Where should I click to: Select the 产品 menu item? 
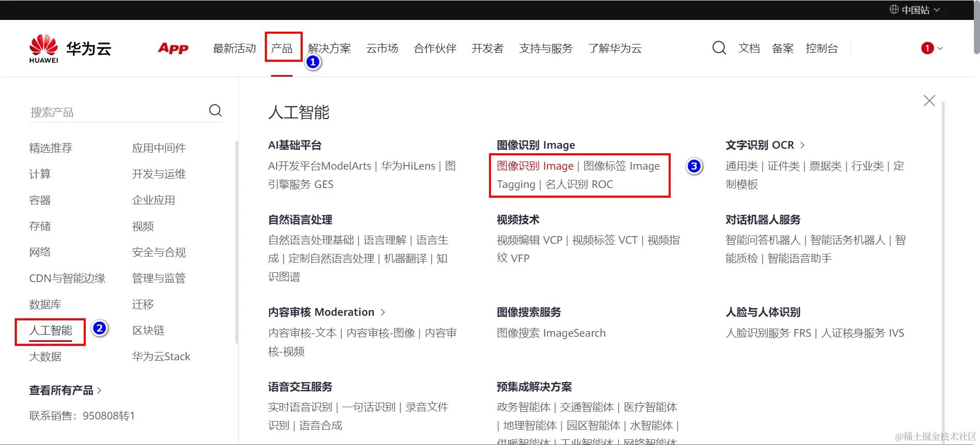pyautogui.click(x=282, y=49)
